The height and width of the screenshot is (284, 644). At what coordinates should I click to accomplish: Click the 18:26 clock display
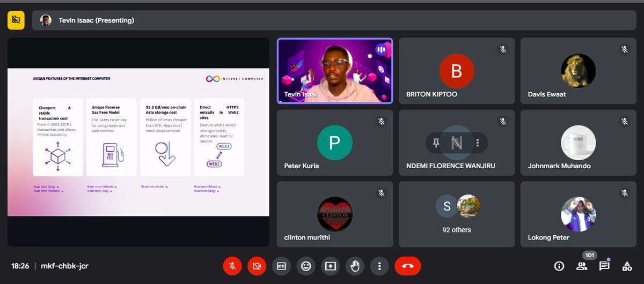[20, 266]
